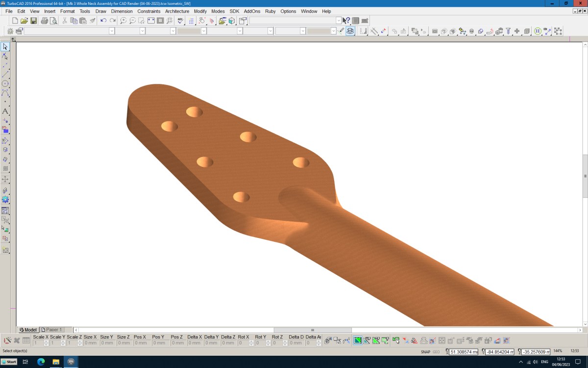Screen dimensions: 588x368
Task: Toggle the GEO indicator in status bar
Action: [x=436, y=352]
